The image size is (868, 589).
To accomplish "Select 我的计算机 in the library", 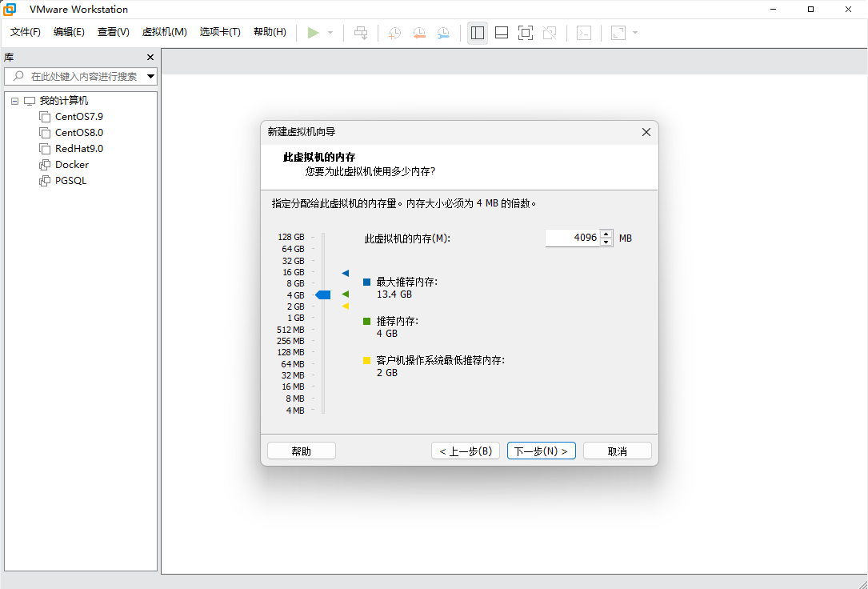I will tap(64, 101).
